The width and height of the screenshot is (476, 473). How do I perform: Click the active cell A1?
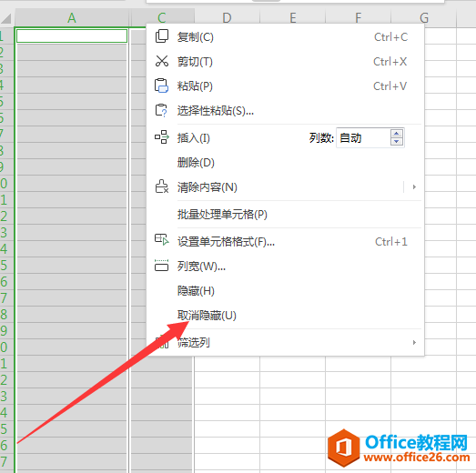click(72, 36)
